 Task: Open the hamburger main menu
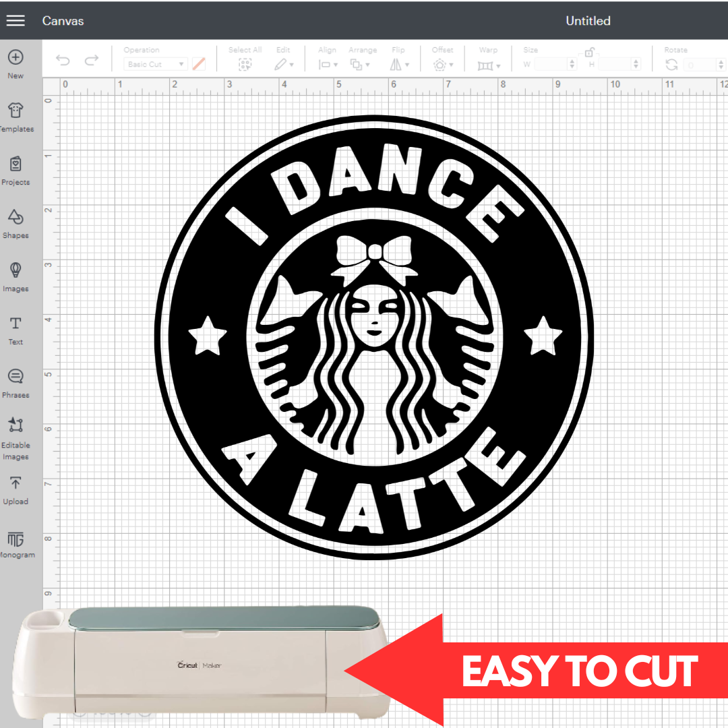(16, 20)
